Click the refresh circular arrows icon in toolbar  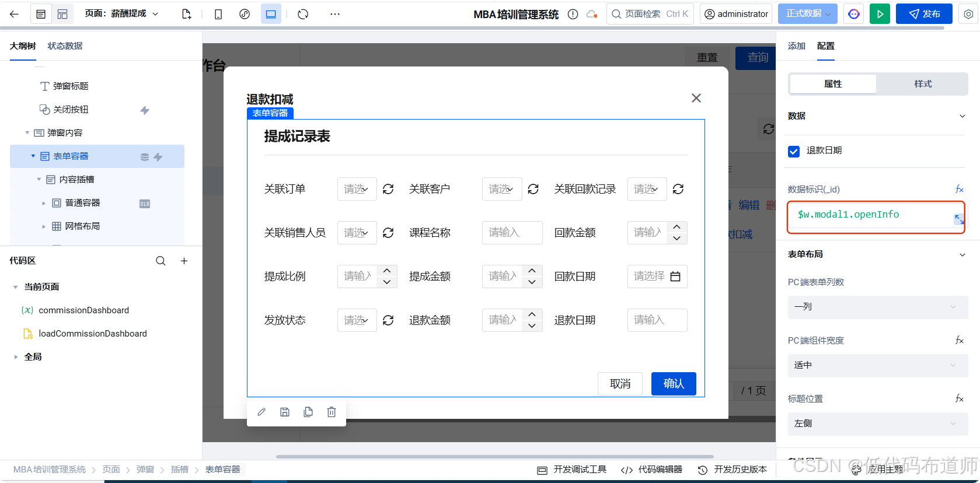click(x=303, y=14)
